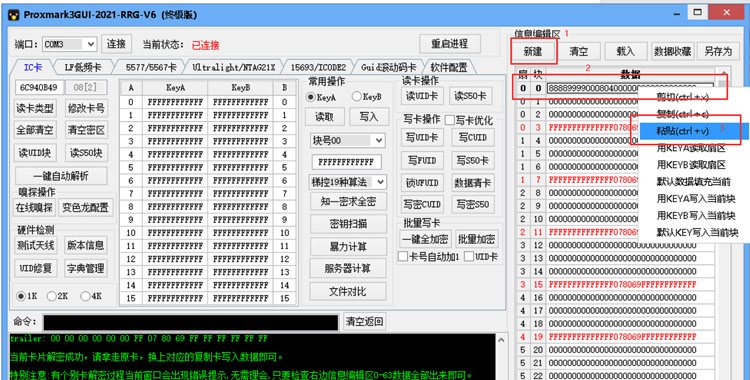Click the 全部清空 button

click(35, 130)
